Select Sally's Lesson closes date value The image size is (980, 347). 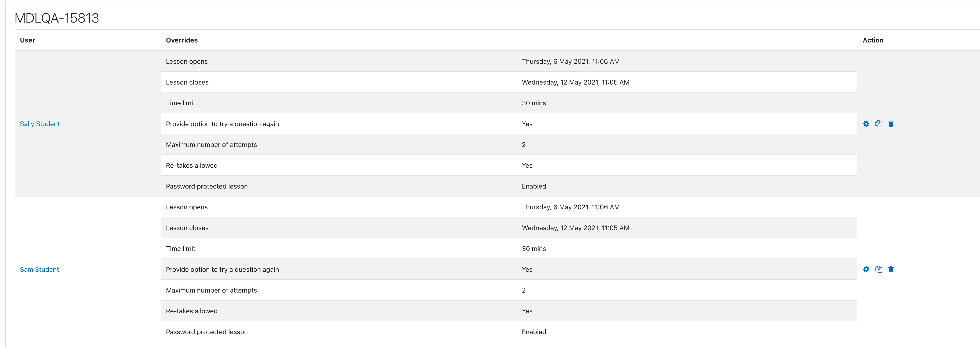pos(576,82)
